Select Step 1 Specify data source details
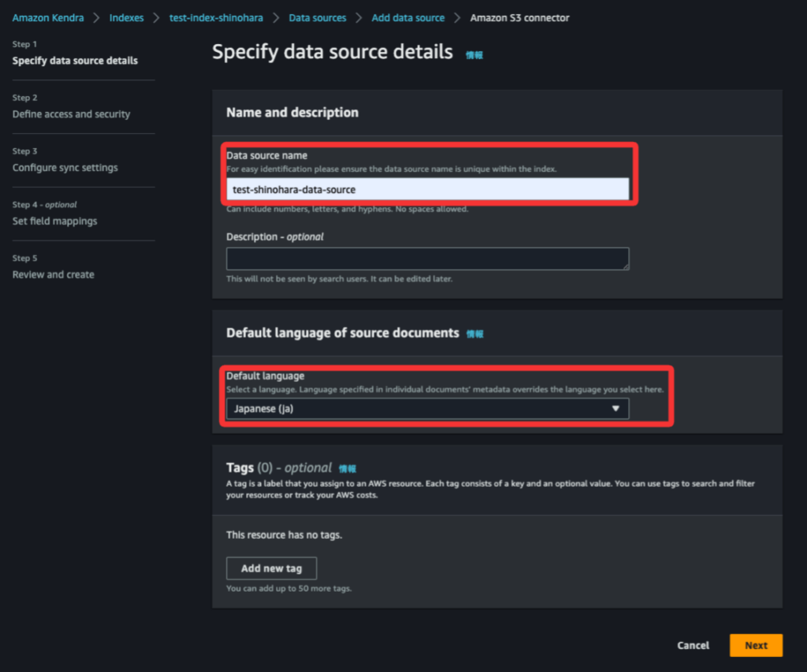This screenshot has width=807, height=672. tap(75, 61)
